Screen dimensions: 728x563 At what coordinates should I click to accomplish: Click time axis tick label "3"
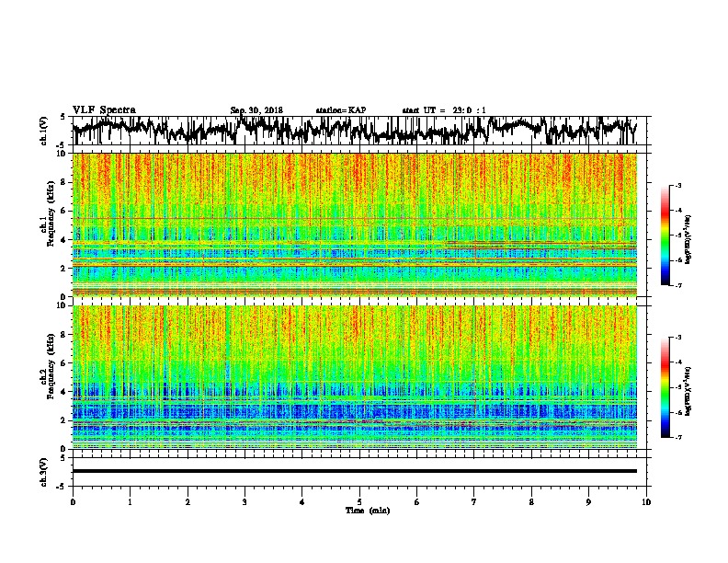pyautogui.click(x=245, y=502)
